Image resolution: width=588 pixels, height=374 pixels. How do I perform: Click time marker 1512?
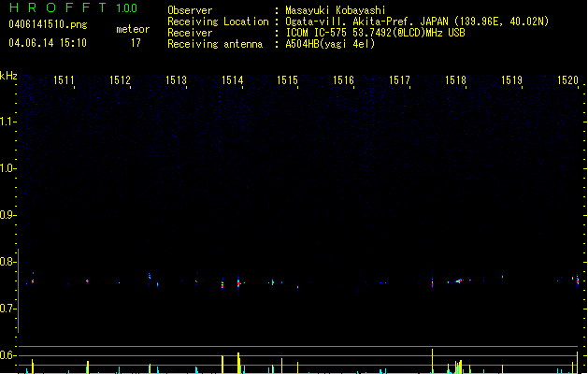coord(120,80)
